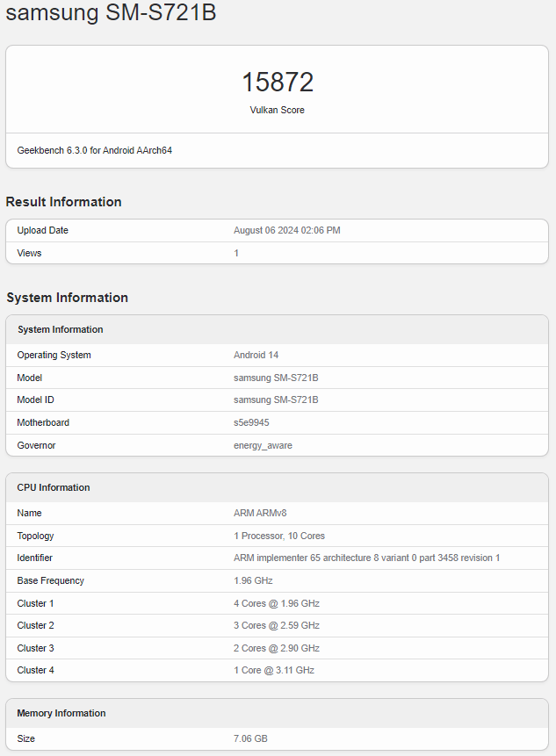This screenshot has height=756, width=556.
Task: Click the Cluster 4 value 1 Core @ 3.11 GHz
Action: point(273,671)
